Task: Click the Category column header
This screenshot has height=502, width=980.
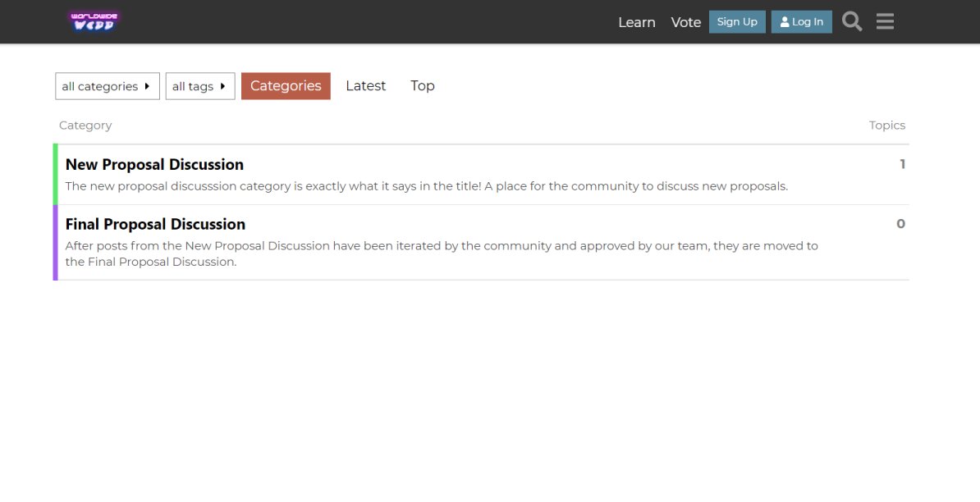Action: [85, 125]
